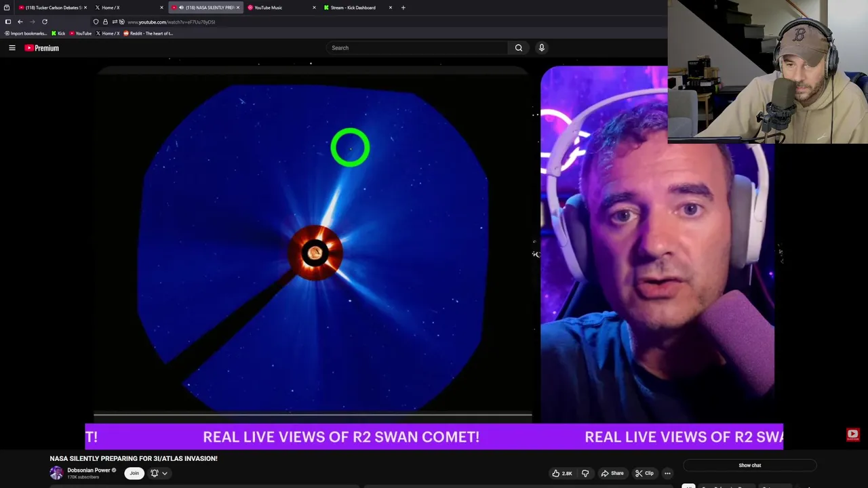The width and height of the screenshot is (868, 488).
Task: Close the YouTube Music tab
Action: 314,7
